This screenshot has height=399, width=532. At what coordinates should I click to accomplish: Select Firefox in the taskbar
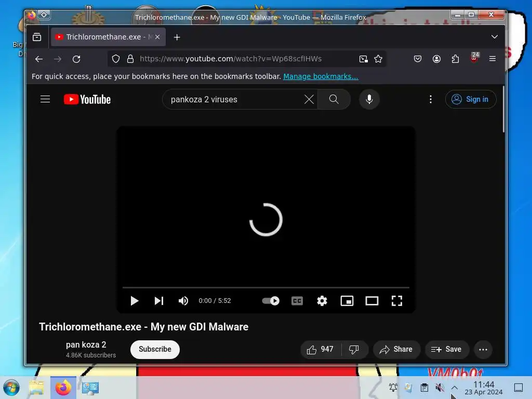[x=63, y=388]
